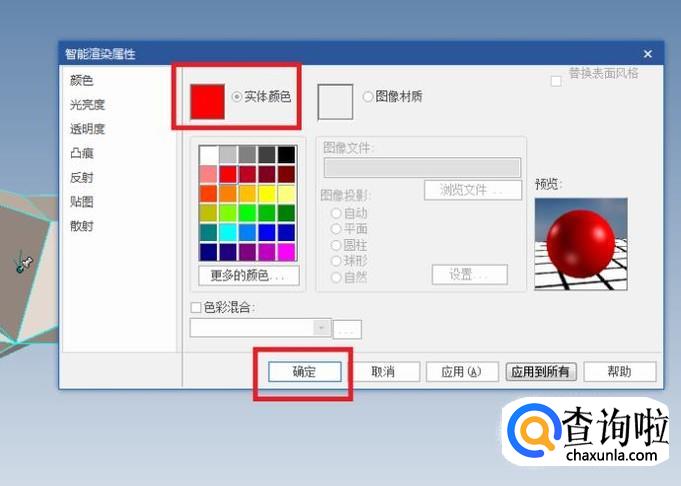
Task: Choose the bright magenta palette swatch
Action: point(287,252)
